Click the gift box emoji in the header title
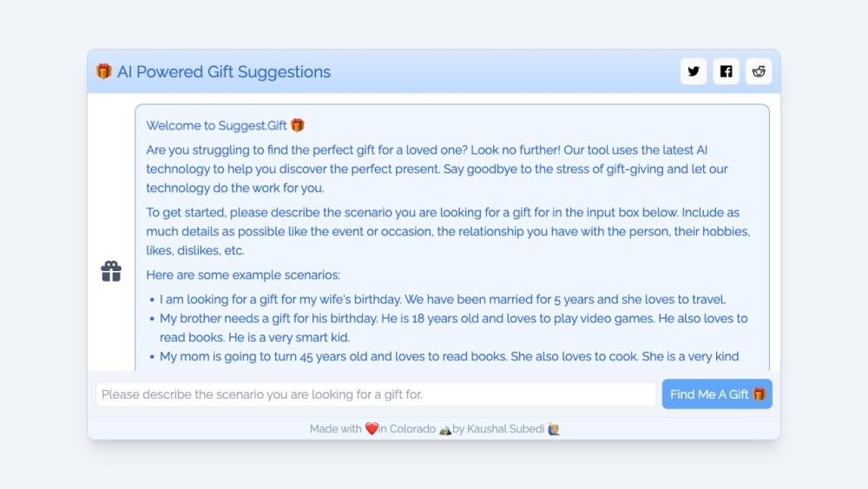 104,71
